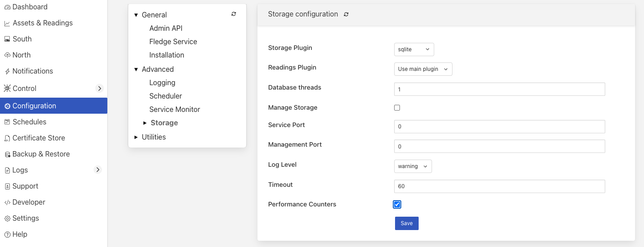This screenshot has width=644, height=247.
Task: Open the Readings Plugin dropdown
Action: coord(423,69)
